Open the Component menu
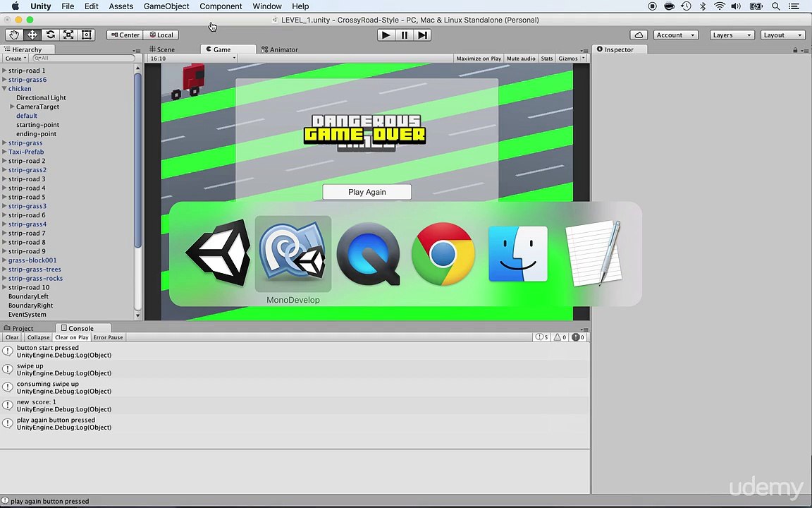The width and height of the screenshot is (812, 508). tap(221, 6)
